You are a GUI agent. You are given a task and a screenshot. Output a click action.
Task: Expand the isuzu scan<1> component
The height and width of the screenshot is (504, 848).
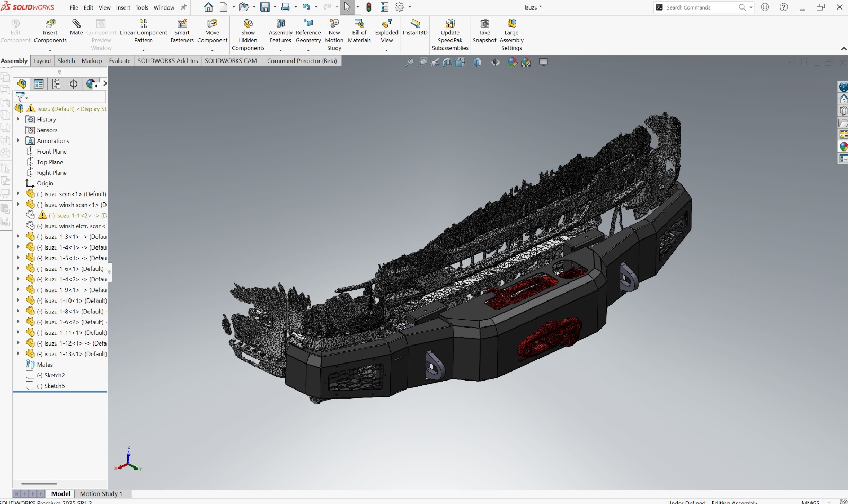pos(18,194)
